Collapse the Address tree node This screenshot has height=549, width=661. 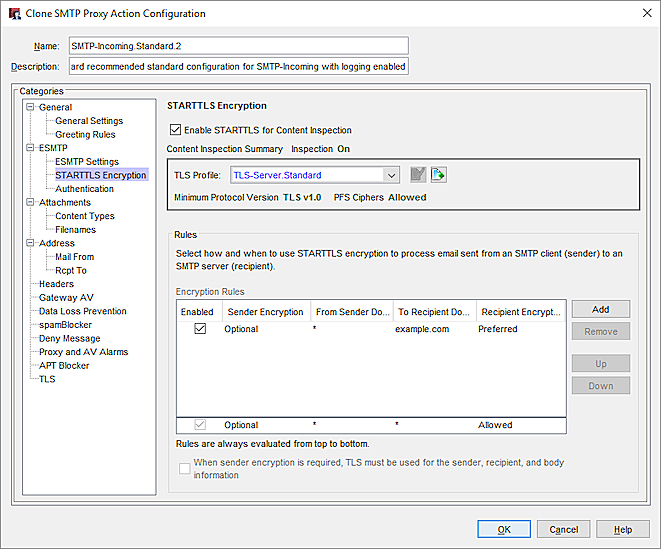(x=30, y=243)
